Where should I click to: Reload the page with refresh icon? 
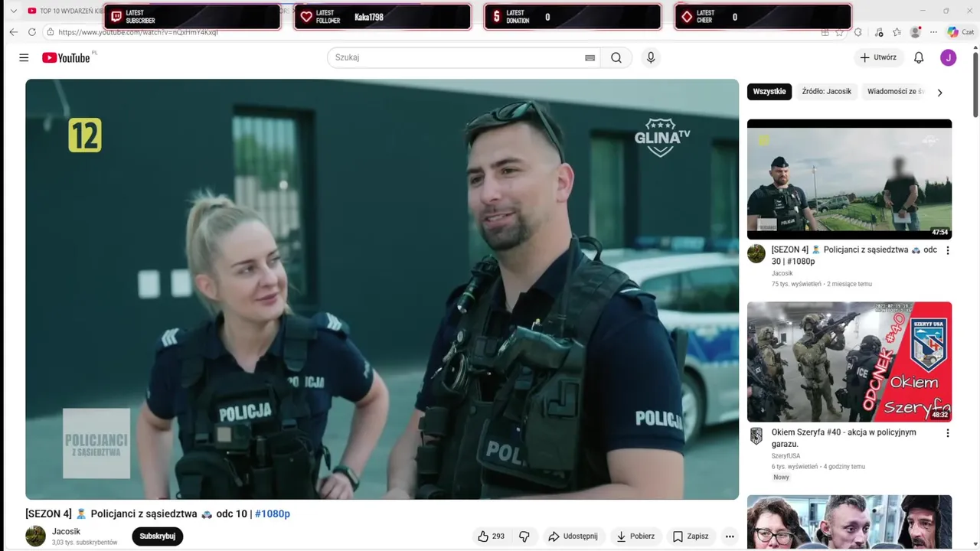(31, 32)
